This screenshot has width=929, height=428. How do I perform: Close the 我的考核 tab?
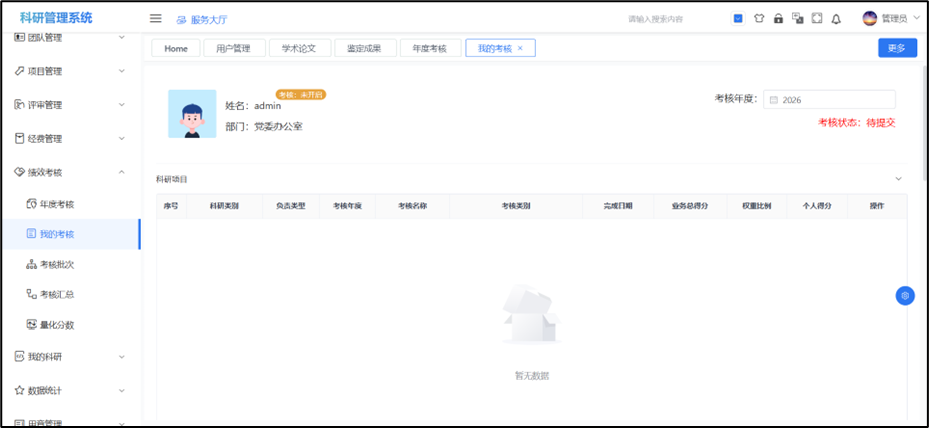520,48
